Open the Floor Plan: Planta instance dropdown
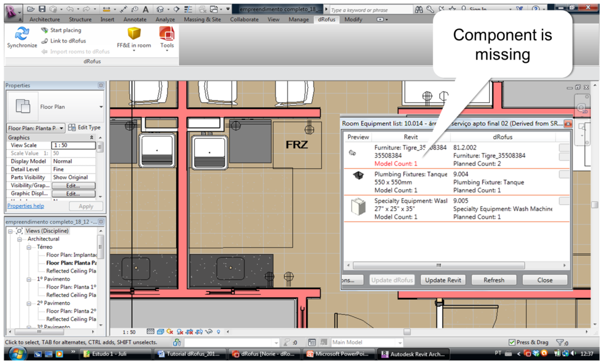The image size is (603, 364). tap(62, 128)
